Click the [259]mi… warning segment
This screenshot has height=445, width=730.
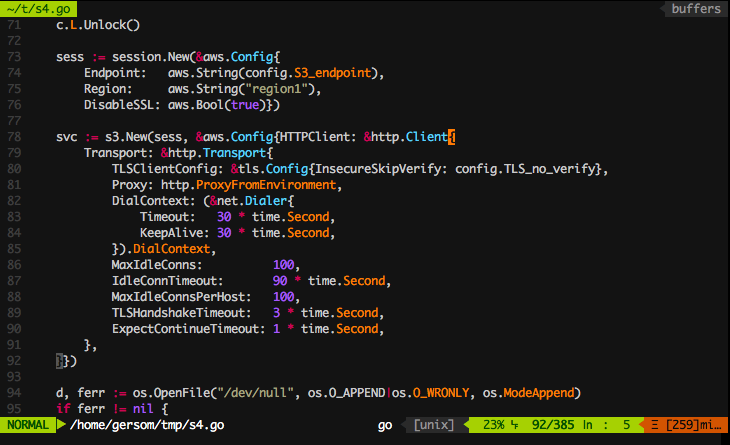click(x=694, y=425)
